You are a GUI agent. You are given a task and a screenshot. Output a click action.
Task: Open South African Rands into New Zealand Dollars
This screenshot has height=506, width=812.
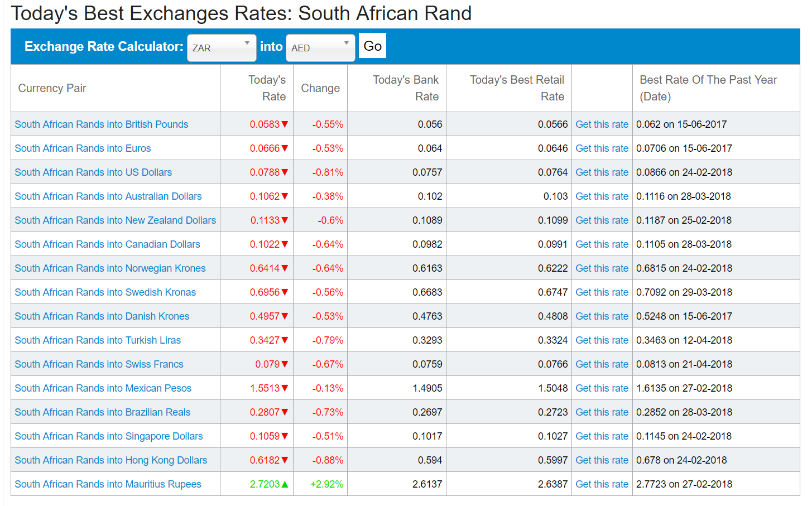coord(115,220)
